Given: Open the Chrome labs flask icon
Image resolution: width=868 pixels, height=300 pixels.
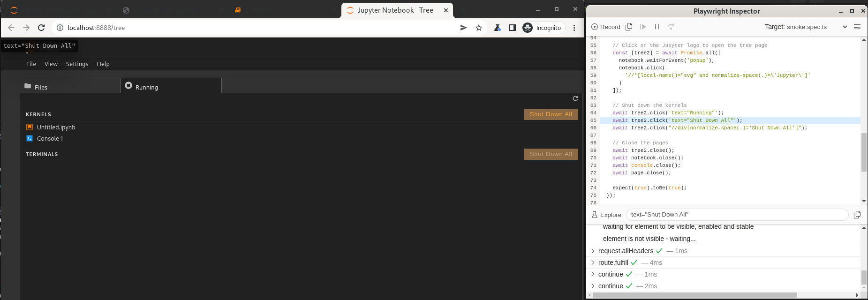Looking at the screenshot, I should pyautogui.click(x=498, y=28).
